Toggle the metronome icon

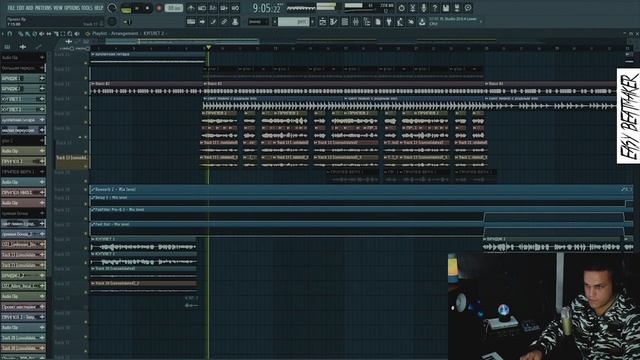click(x=191, y=8)
